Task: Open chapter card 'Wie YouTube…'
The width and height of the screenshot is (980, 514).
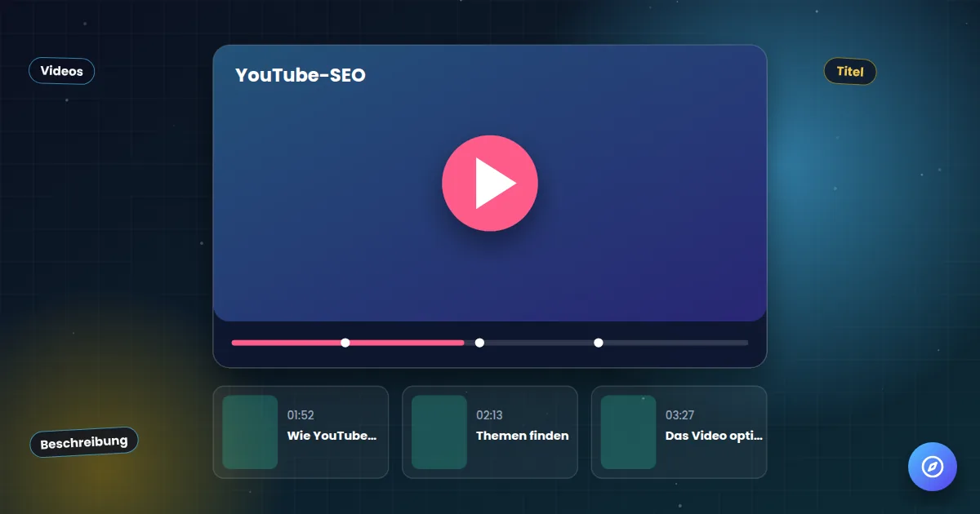Action: point(301,432)
